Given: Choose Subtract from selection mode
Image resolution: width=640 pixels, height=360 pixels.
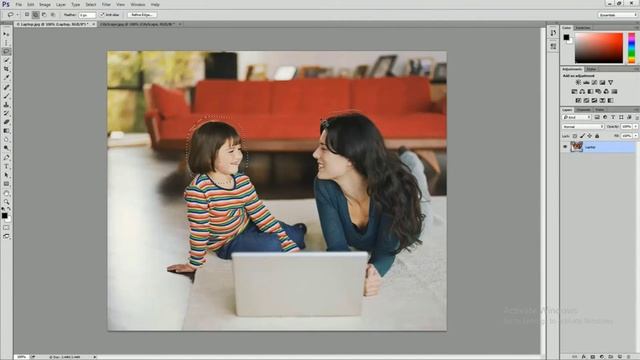Looking at the screenshot, I should tap(44, 15).
